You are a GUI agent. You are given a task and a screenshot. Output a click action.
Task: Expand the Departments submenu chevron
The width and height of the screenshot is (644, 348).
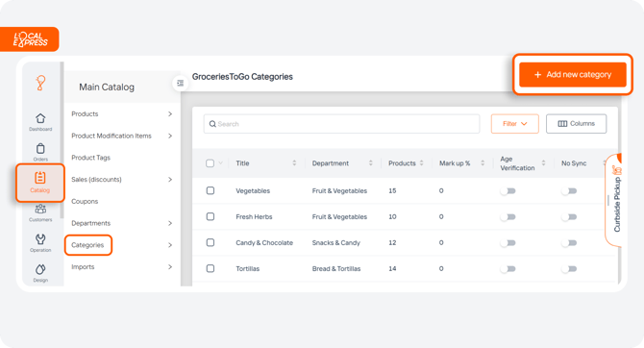tap(170, 223)
